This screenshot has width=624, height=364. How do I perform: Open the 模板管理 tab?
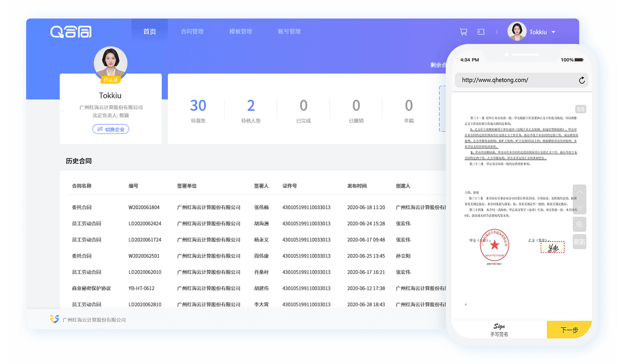pyautogui.click(x=241, y=31)
